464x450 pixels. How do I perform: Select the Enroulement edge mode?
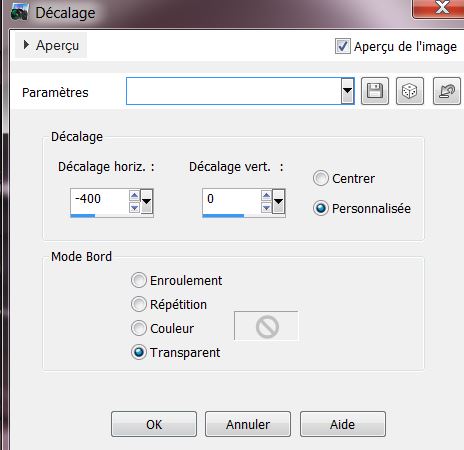(x=139, y=280)
